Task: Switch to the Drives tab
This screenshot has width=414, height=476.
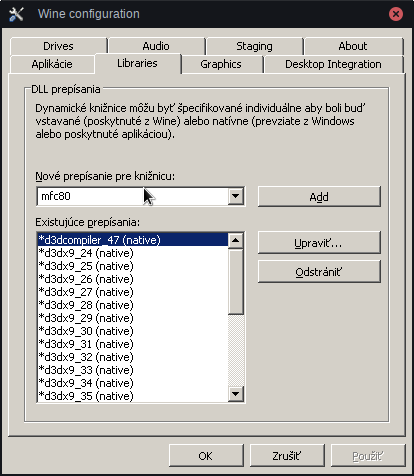Action: (58, 46)
